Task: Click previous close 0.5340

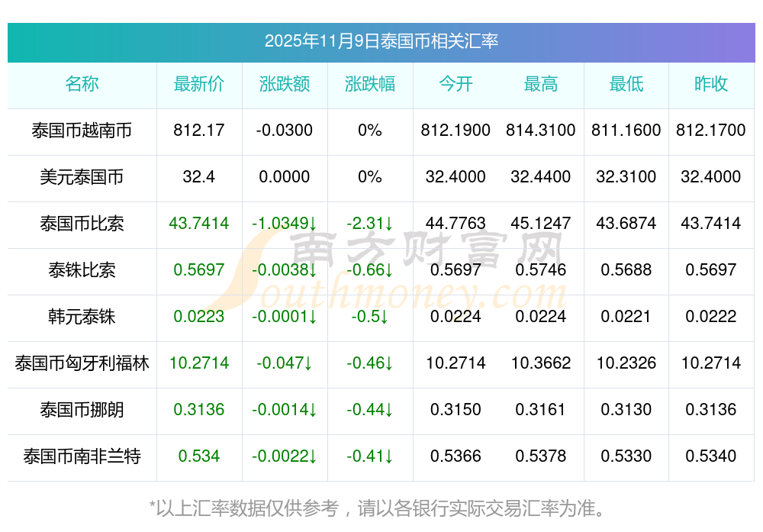Action: point(711,456)
